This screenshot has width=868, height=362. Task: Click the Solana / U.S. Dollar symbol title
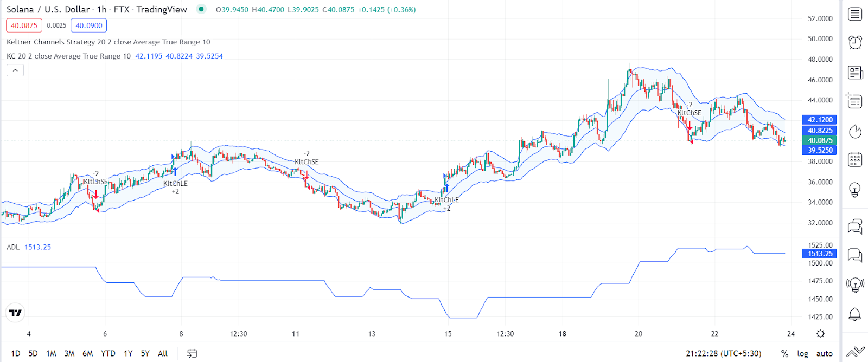pyautogui.click(x=48, y=9)
